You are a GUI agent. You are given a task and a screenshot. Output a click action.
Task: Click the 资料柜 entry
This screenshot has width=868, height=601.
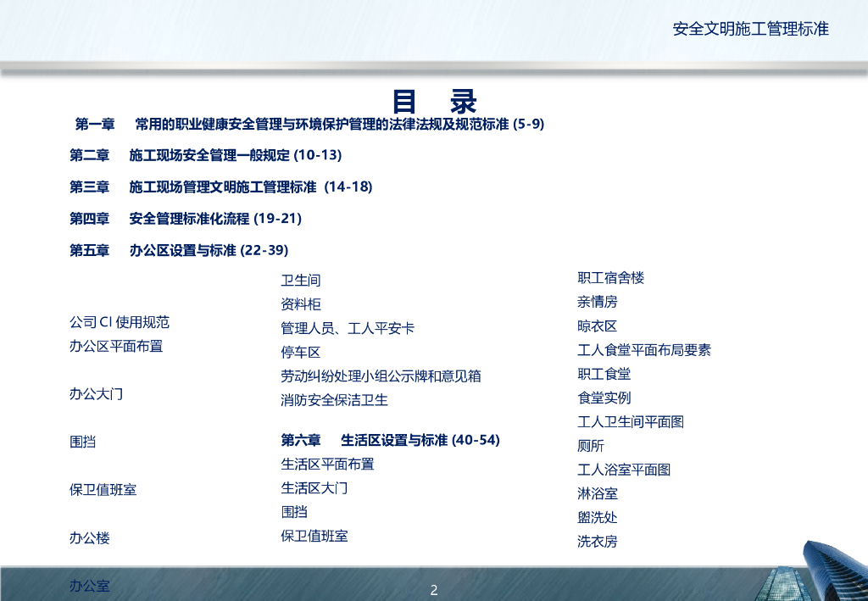(x=301, y=303)
